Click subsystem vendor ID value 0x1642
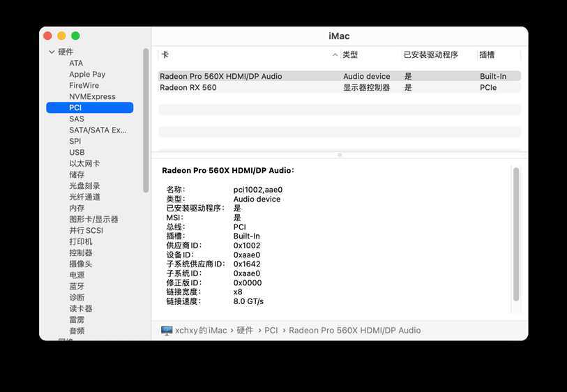Image resolution: width=567 pixels, height=392 pixels. pos(247,264)
